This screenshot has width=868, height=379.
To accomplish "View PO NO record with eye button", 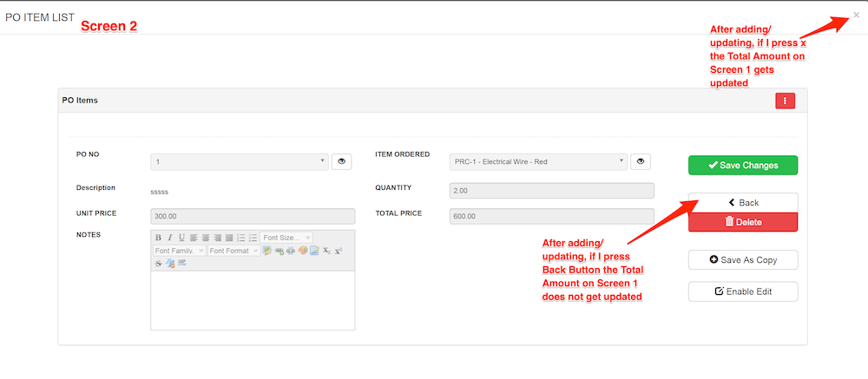I will click(341, 161).
